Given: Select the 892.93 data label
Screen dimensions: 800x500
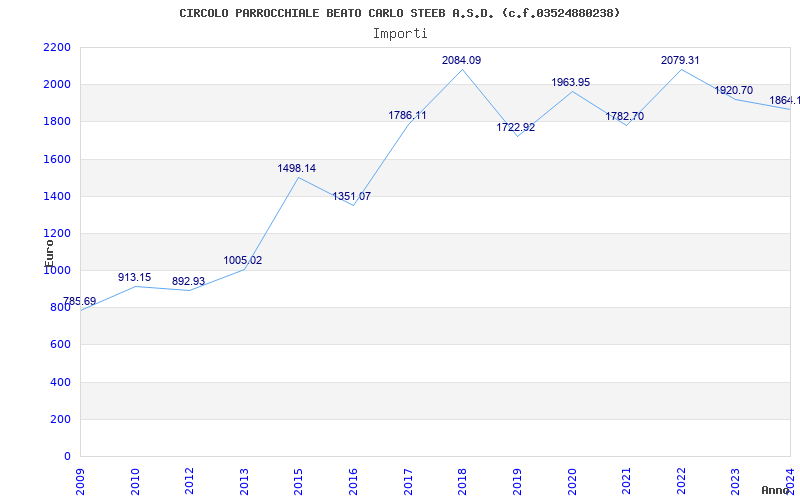Looking at the screenshot, I should [x=188, y=281].
